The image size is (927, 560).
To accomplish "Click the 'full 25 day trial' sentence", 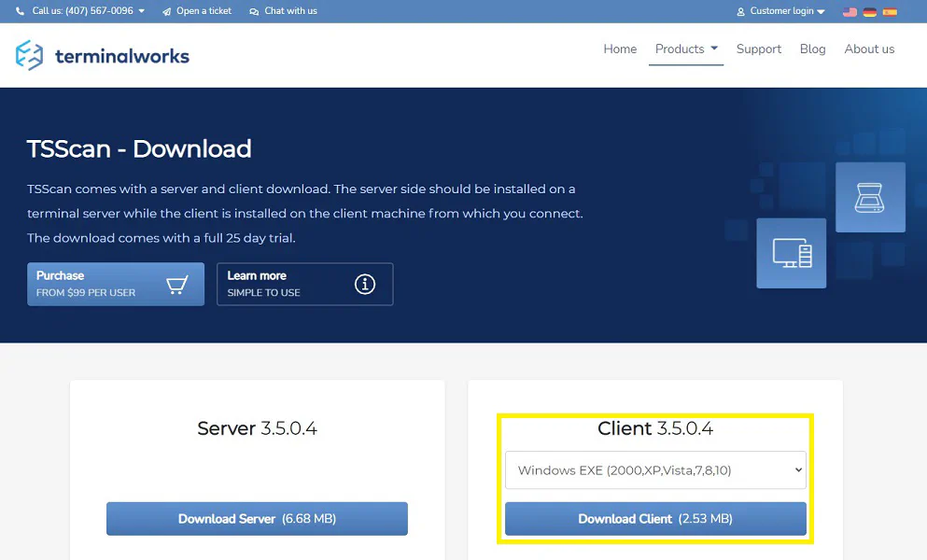I will click(162, 238).
